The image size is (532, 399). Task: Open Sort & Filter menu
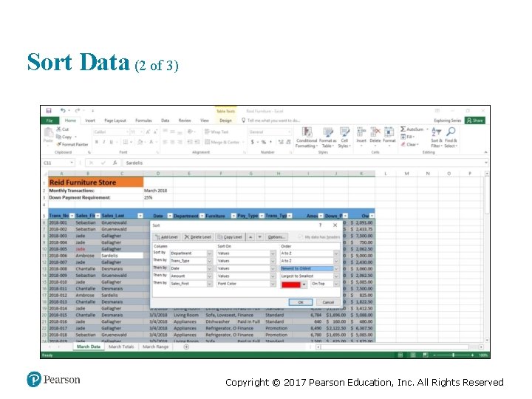click(x=437, y=137)
